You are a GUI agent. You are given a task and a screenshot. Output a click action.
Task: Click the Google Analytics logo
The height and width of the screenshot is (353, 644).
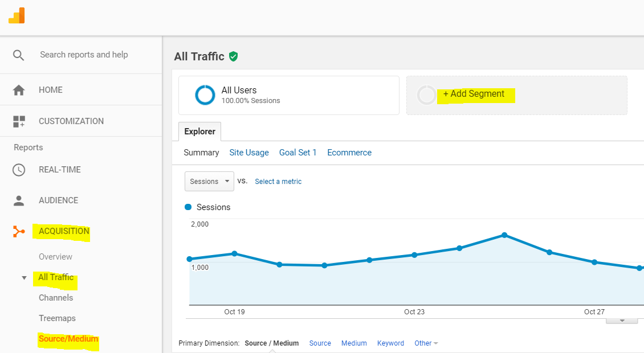17,15
